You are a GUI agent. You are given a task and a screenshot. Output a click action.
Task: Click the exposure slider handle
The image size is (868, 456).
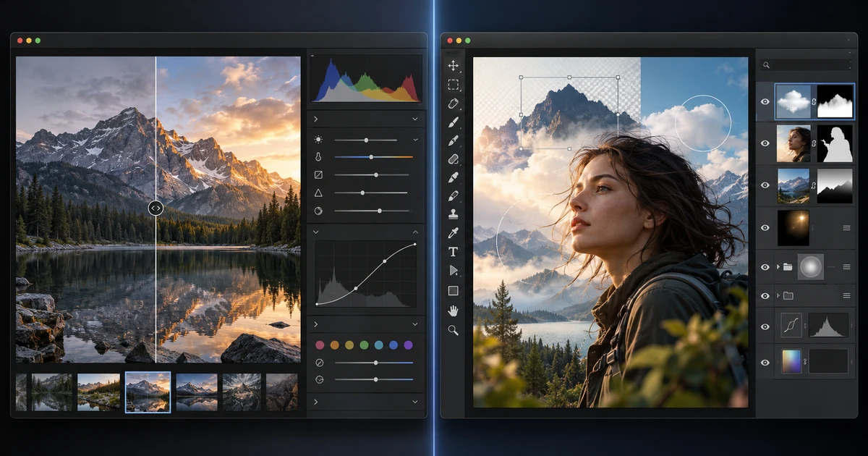[367, 139]
